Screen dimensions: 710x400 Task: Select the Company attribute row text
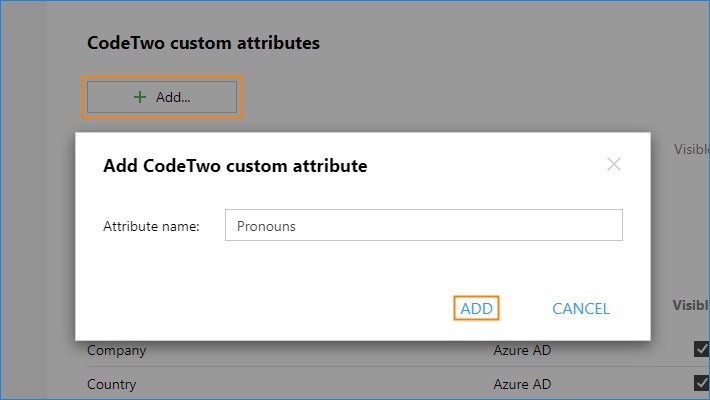click(117, 351)
